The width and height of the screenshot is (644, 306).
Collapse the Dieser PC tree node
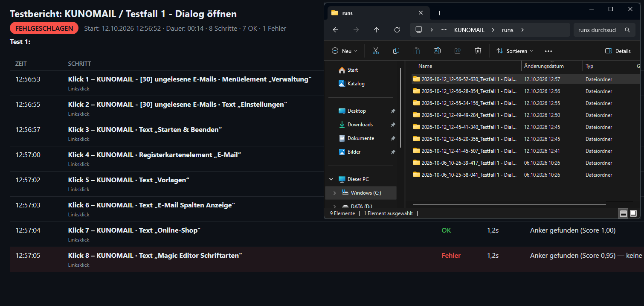pos(331,179)
